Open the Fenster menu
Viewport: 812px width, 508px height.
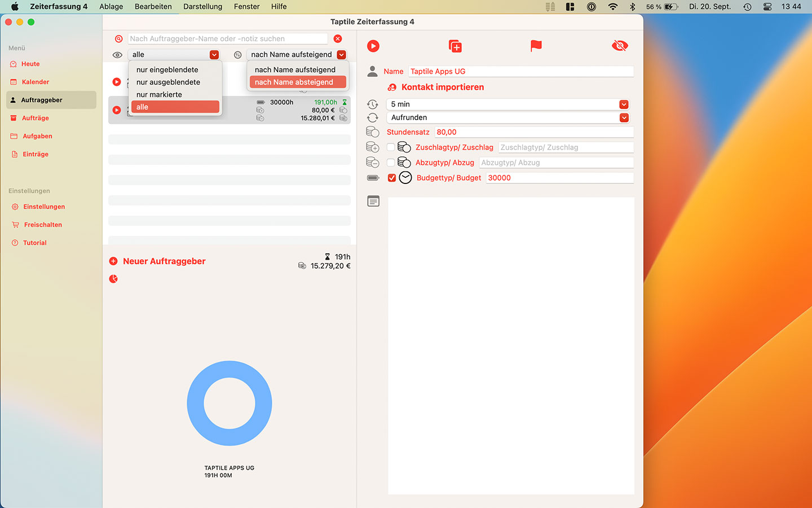(247, 7)
